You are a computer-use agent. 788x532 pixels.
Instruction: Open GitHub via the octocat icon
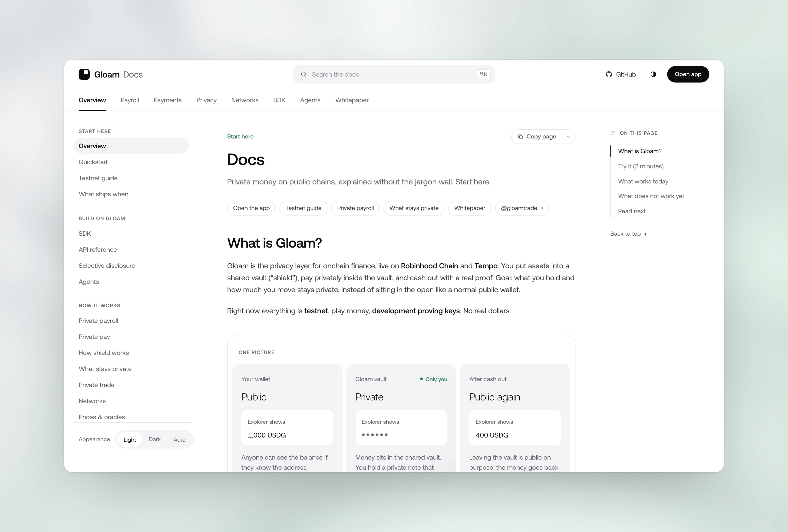609,74
